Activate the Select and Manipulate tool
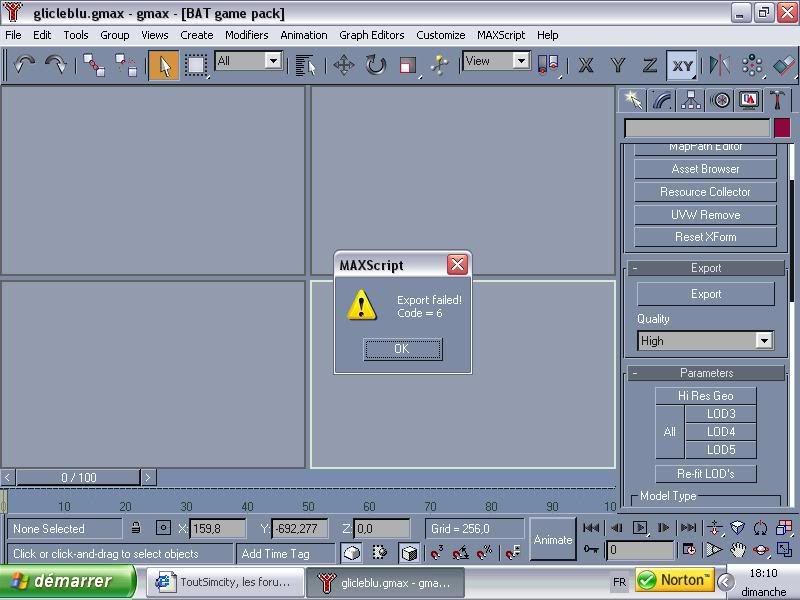This screenshot has height=600, width=800. click(x=439, y=65)
